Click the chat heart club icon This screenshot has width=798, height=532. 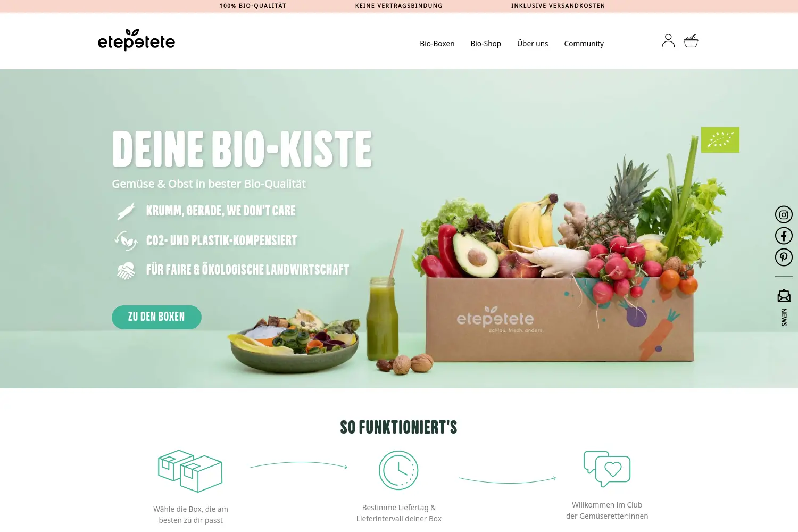[607, 469]
